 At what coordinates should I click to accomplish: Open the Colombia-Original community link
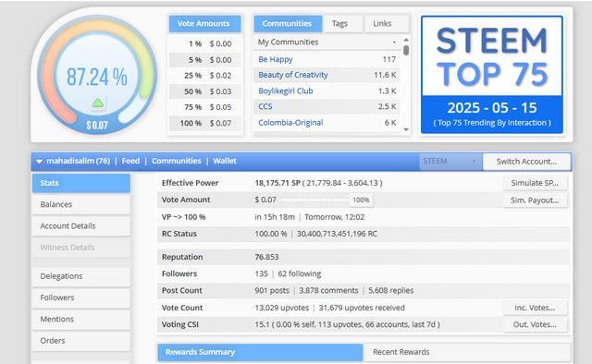pyautogui.click(x=290, y=123)
